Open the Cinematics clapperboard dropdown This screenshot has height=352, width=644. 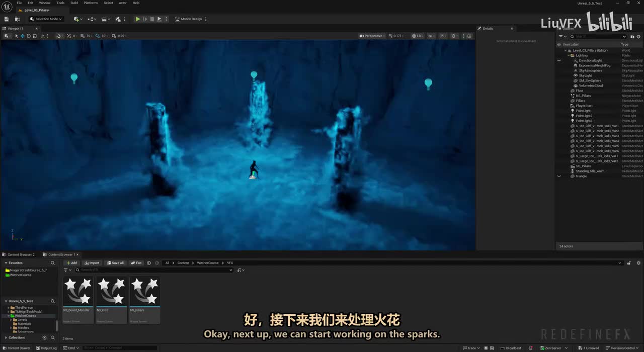106,19
